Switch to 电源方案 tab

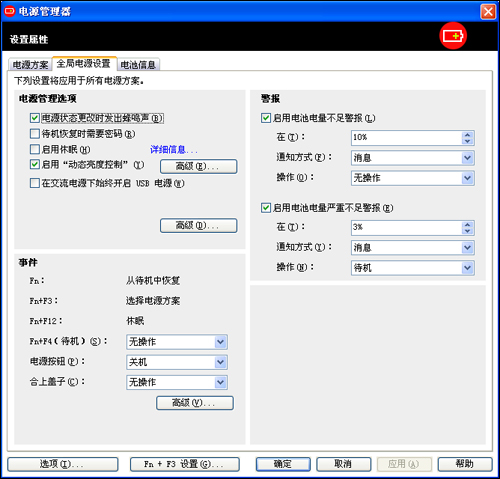pos(30,65)
